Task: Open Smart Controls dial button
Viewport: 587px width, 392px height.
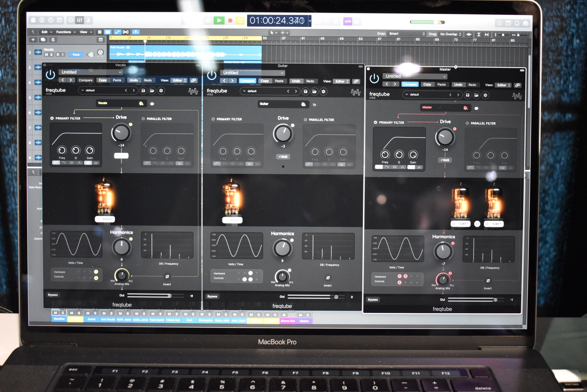Action: [x=71, y=20]
